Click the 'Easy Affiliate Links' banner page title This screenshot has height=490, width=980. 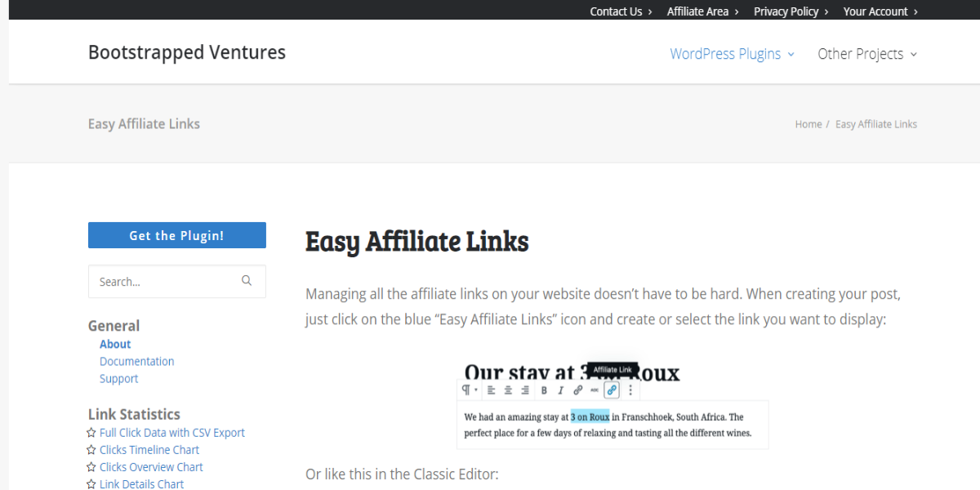click(x=144, y=124)
